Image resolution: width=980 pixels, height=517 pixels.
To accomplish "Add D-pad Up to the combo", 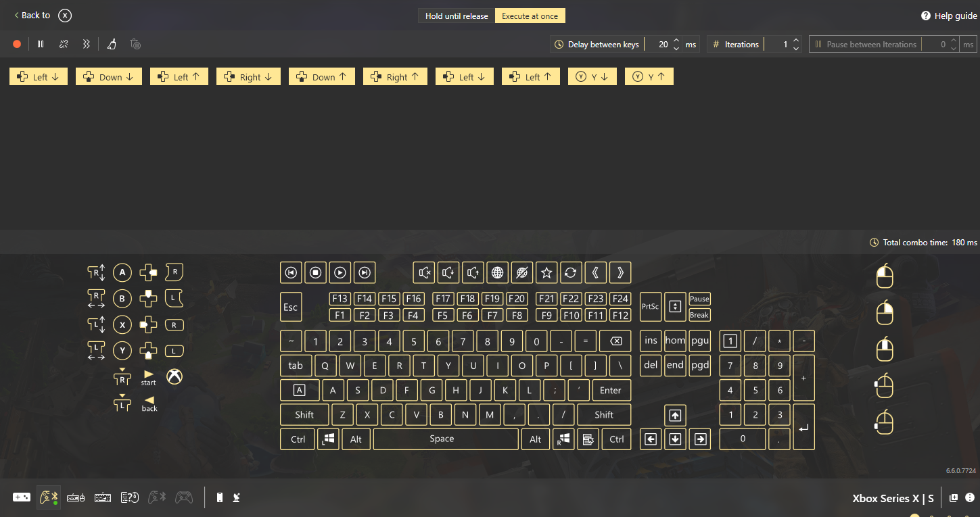I will (148, 298).
